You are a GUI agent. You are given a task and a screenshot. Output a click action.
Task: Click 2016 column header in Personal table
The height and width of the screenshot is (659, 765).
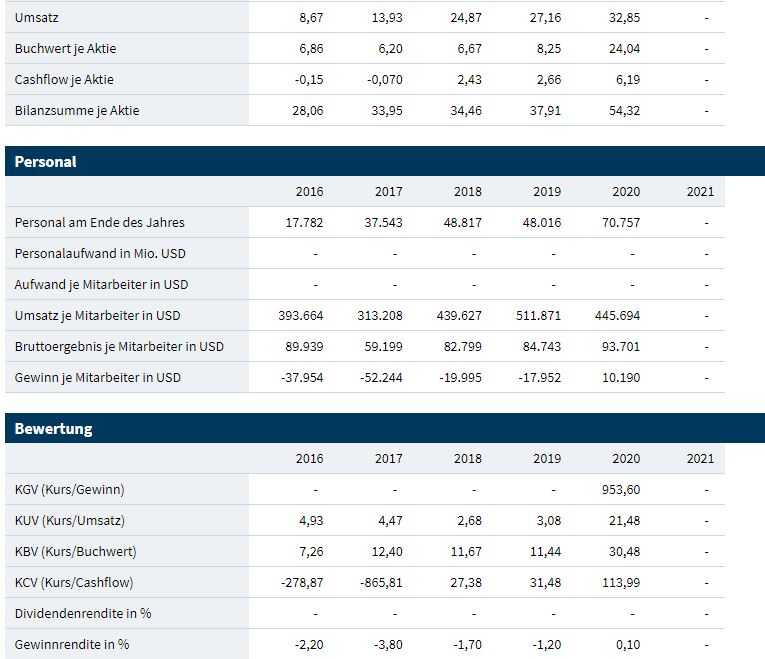309,192
